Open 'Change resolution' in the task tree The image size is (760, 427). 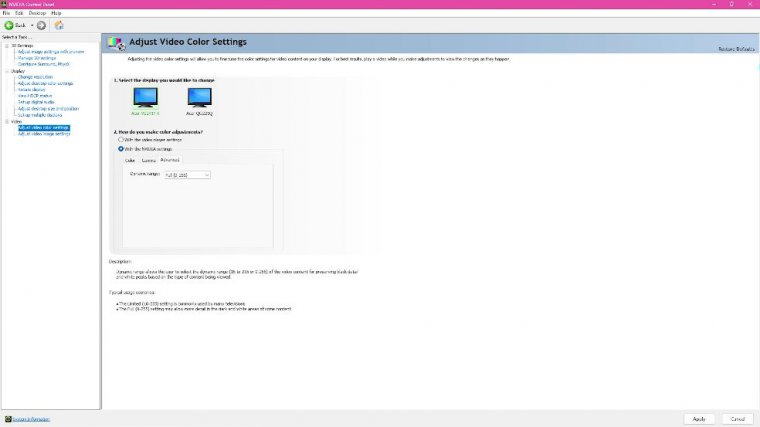(x=35, y=77)
